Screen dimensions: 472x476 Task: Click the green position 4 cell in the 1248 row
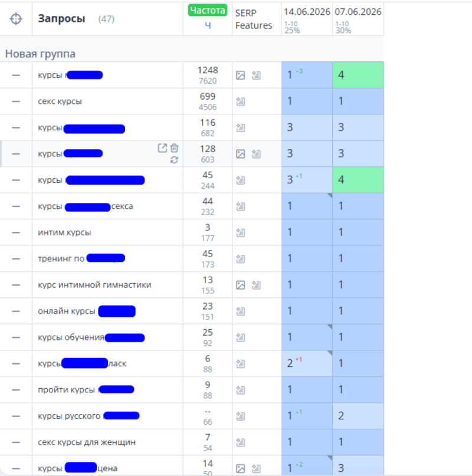pos(358,75)
